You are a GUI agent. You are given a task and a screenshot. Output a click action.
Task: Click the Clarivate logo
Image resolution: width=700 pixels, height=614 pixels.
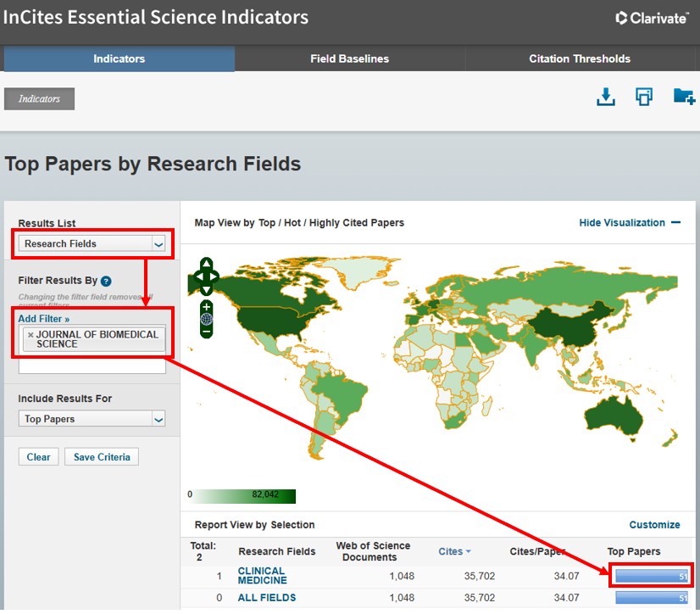coord(653,19)
